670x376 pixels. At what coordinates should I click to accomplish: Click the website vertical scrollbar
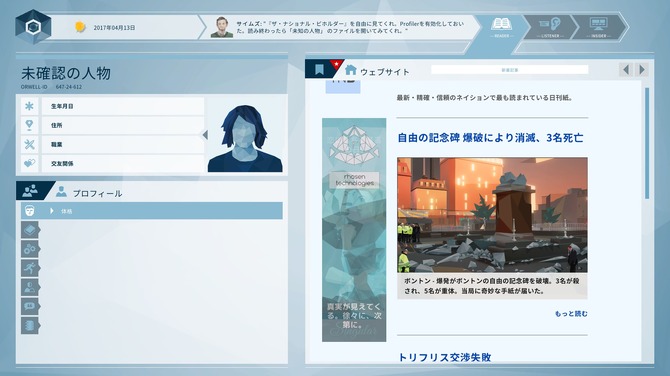[647, 143]
